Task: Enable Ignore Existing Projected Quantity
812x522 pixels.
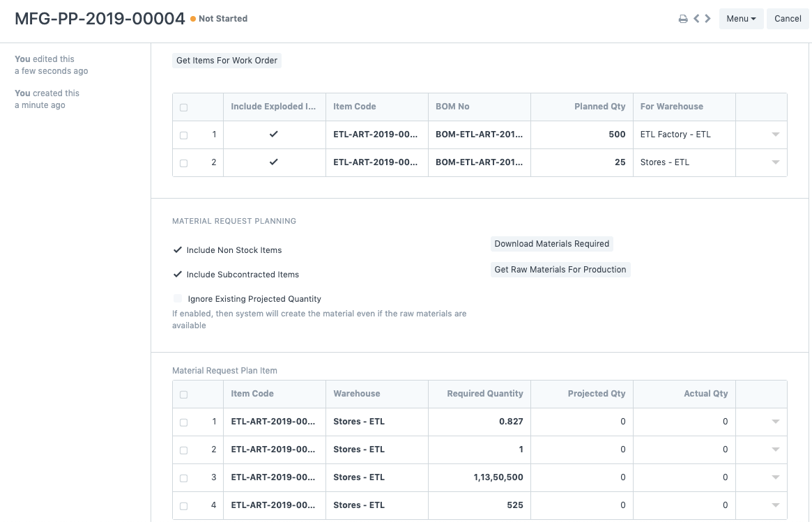Action: (178, 299)
